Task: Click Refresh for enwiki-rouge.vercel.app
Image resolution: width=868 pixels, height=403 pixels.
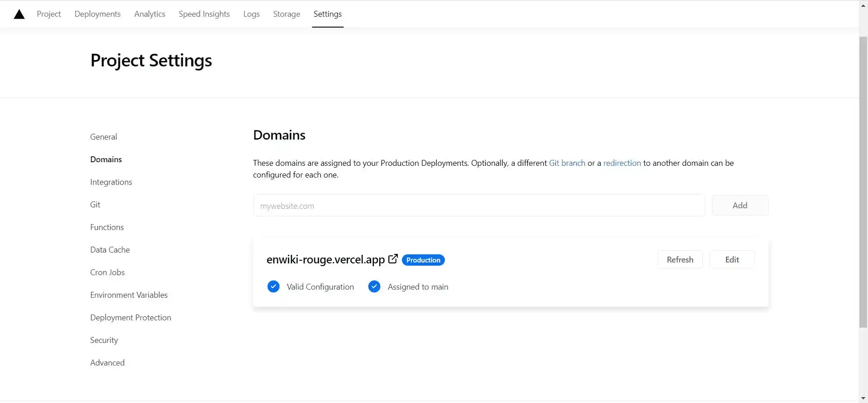Action: [680, 259]
